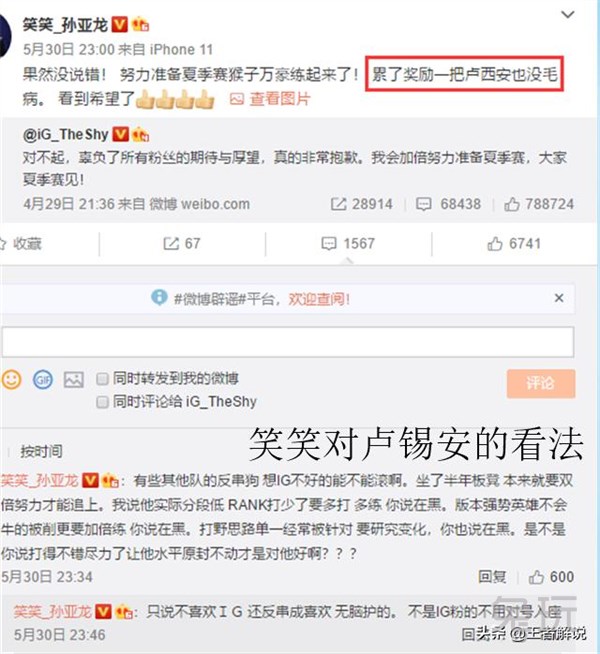Open the emoji picker smiley icon
This screenshot has height=654, width=600.
point(11,380)
